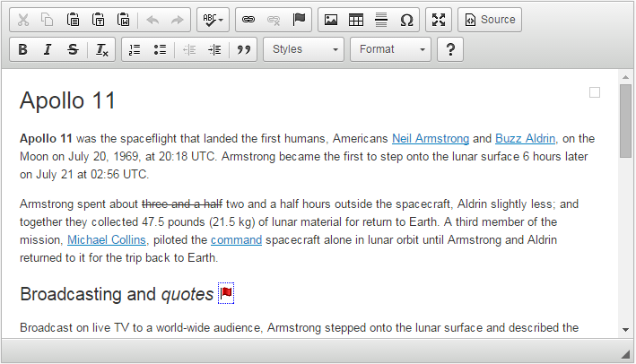Image resolution: width=636 pixels, height=364 pixels.
Task: Click the Copy icon
Action: 48,20
